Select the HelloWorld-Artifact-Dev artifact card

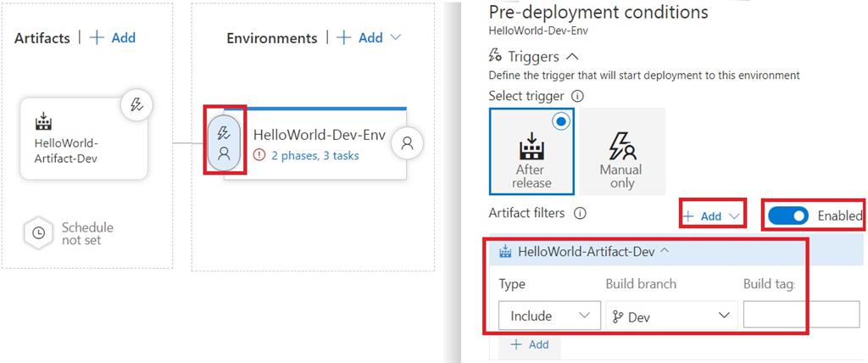point(82,138)
